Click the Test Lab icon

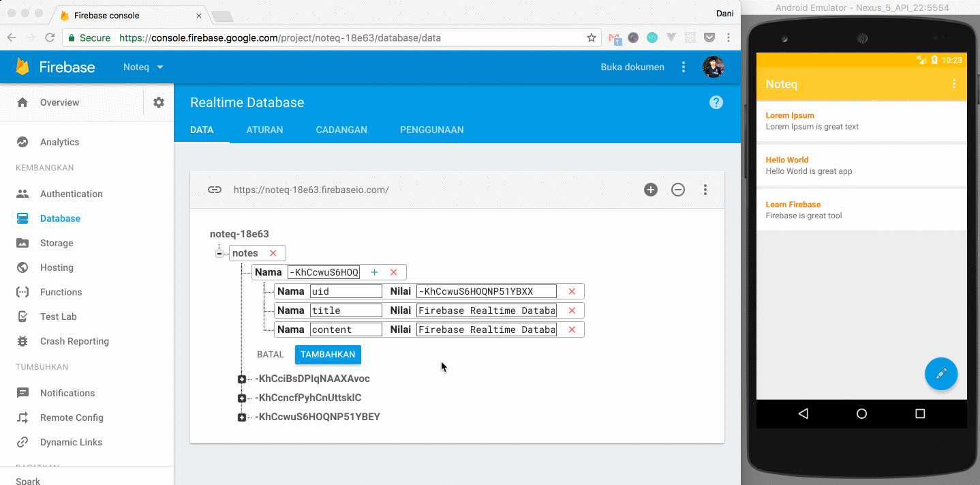click(22, 317)
